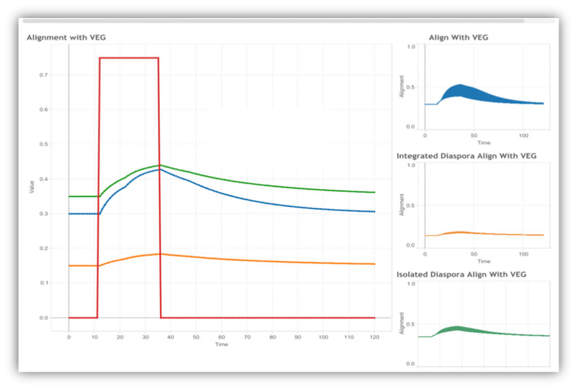This screenshot has height=392, width=578.
Task: Click the 100 tick in Align With VEG chart
Action: coord(523,135)
